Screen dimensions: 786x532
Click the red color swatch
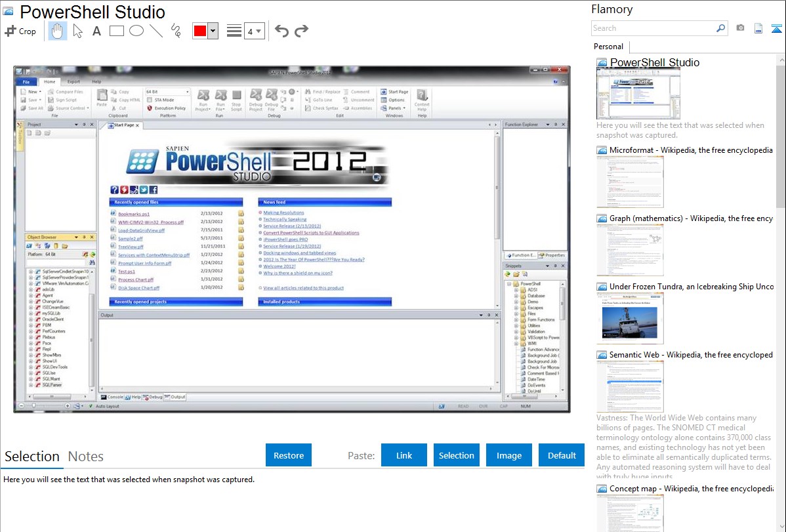click(200, 31)
